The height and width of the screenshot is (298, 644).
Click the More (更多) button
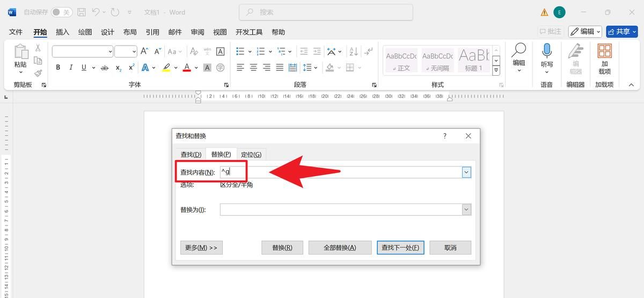point(201,248)
